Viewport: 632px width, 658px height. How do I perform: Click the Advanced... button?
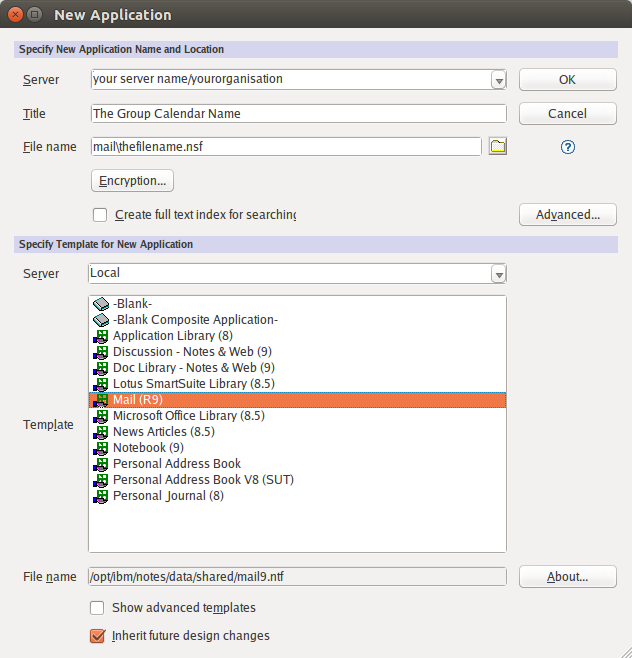(x=567, y=215)
